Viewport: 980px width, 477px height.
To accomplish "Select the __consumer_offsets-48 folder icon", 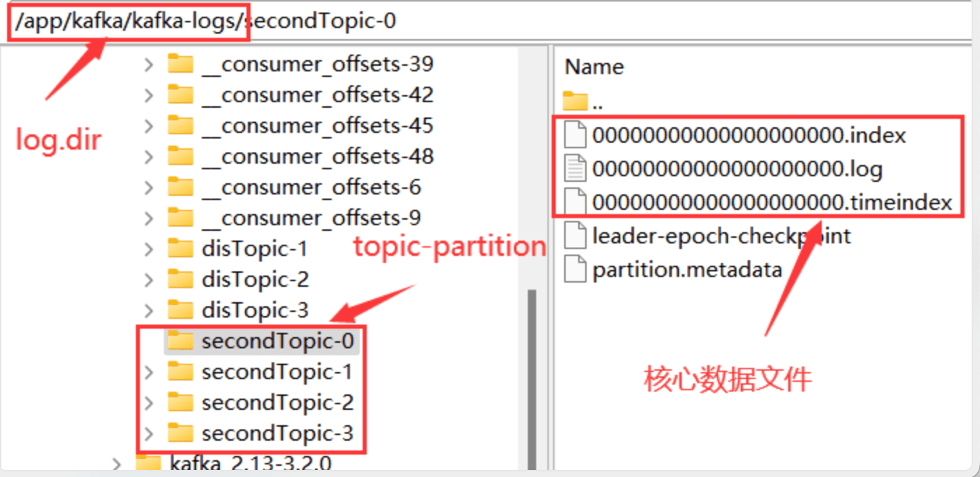I will [181, 156].
